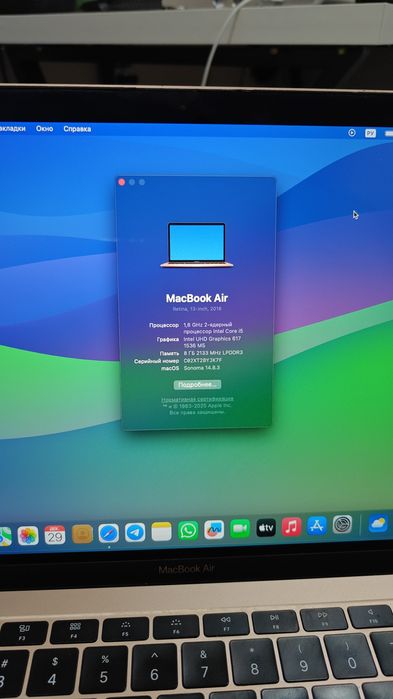This screenshot has width=393, height=699.
Task: Open the Apple TV app
Action: pyautogui.click(x=266, y=528)
